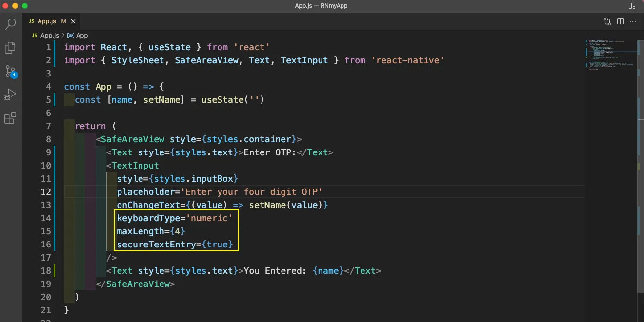Click the App symbol breadcrumb
This screenshot has width=644, height=322.
(78, 35)
